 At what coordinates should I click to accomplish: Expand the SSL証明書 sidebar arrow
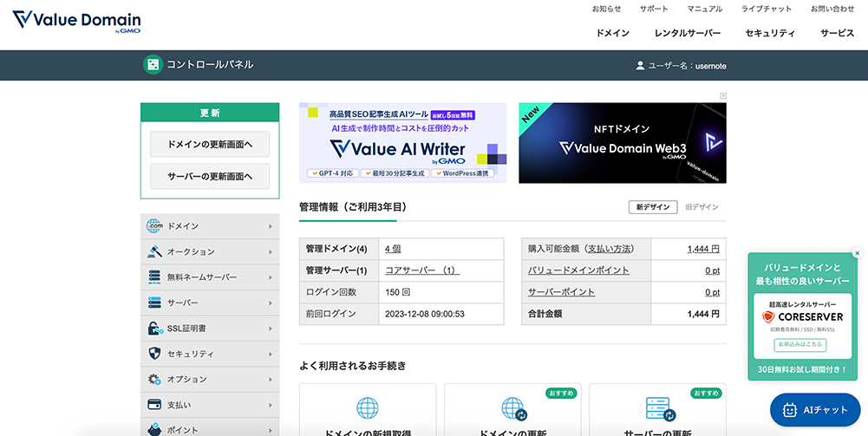coord(271,329)
